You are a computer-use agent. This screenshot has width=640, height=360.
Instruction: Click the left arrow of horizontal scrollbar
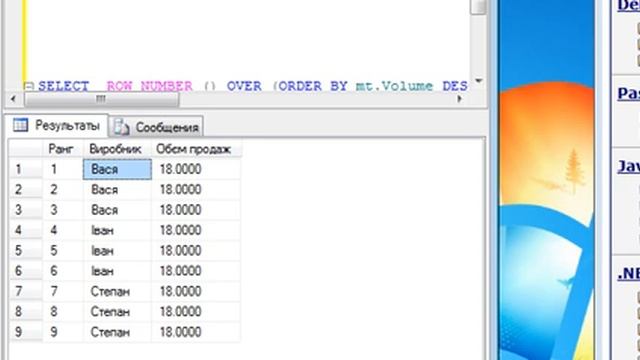(x=13, y=99)
